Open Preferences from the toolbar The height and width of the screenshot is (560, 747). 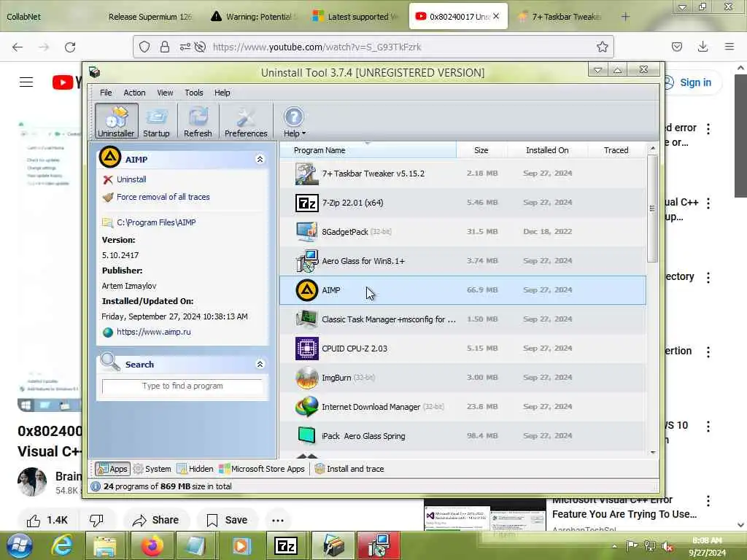[246, 122]
